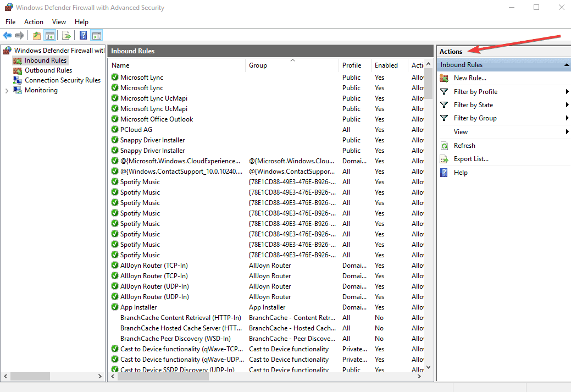
Task: Click the blue Help toolbar icon
Action: (84, 35)
